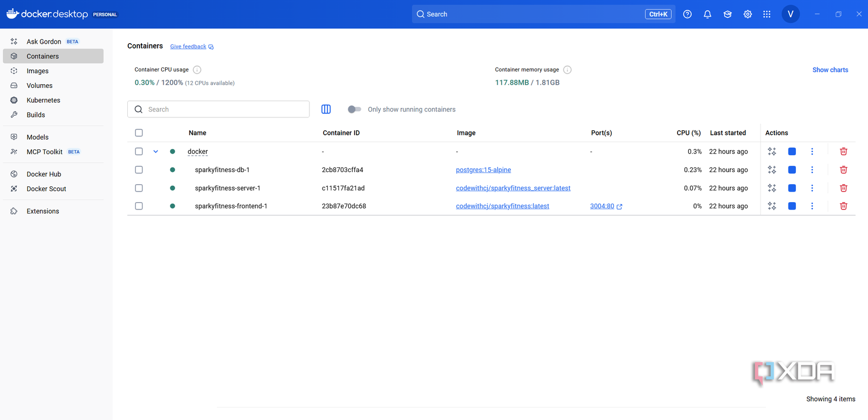Toggle Only show running containers
Viewport: 868px width, 420px height.
click(x=355, y=109)
